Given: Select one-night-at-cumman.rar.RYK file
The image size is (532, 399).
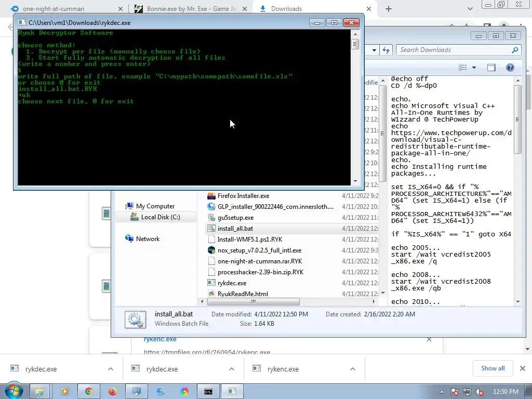Looking at the screenshot, I should pos(260,261).
